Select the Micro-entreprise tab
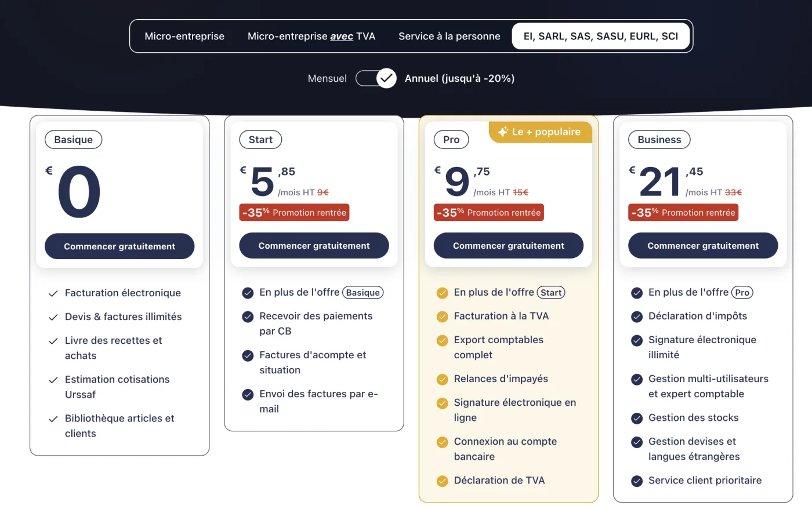 (x=184, y=36)
